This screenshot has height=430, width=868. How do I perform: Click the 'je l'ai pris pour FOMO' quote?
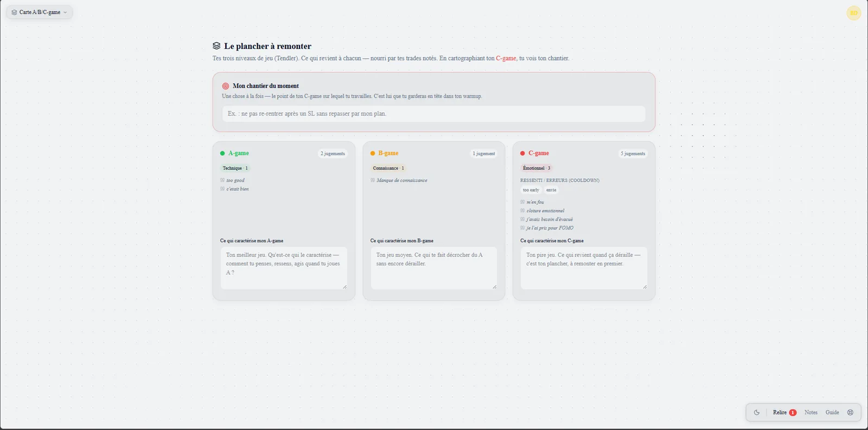(550, 228)
